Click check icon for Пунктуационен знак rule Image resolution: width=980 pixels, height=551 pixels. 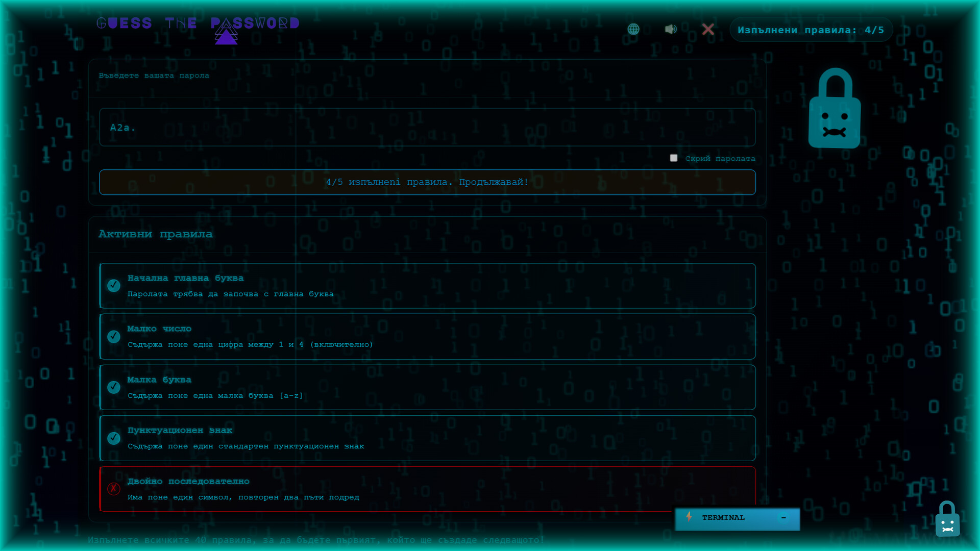(114, 438)
